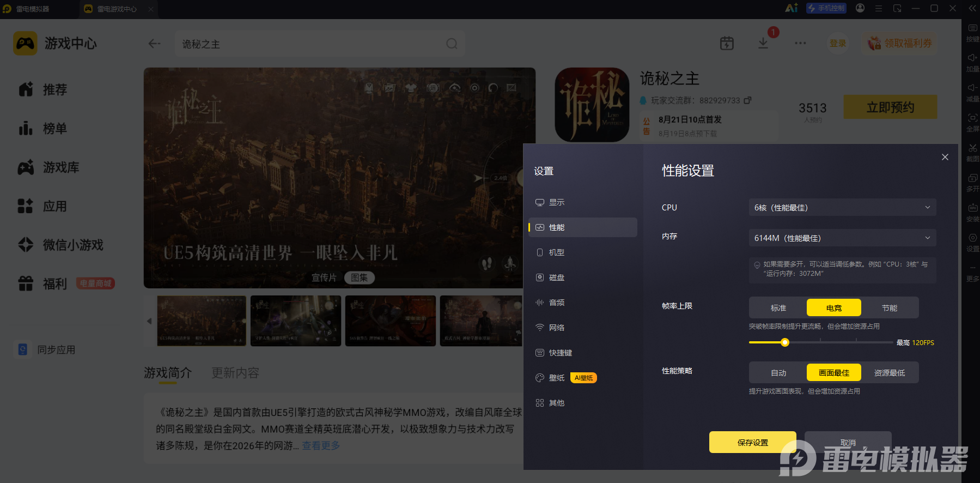This screenshot has width=980, height=483.
Task: Click the 手机控制 phone control button
Action: 826,8
